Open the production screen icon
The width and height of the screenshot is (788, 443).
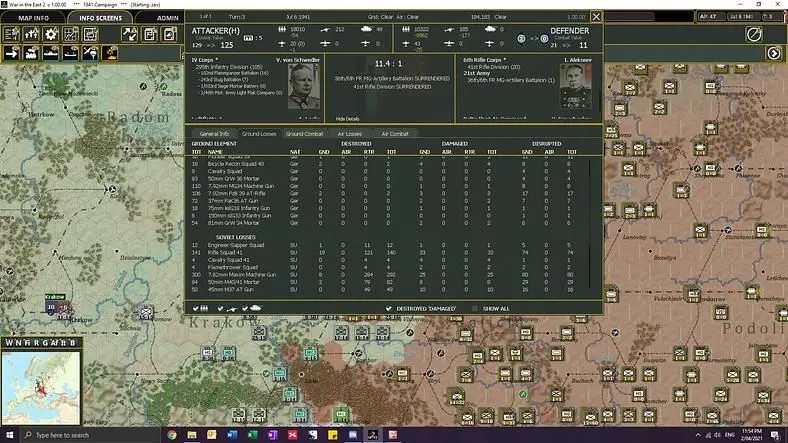(90, 34)
